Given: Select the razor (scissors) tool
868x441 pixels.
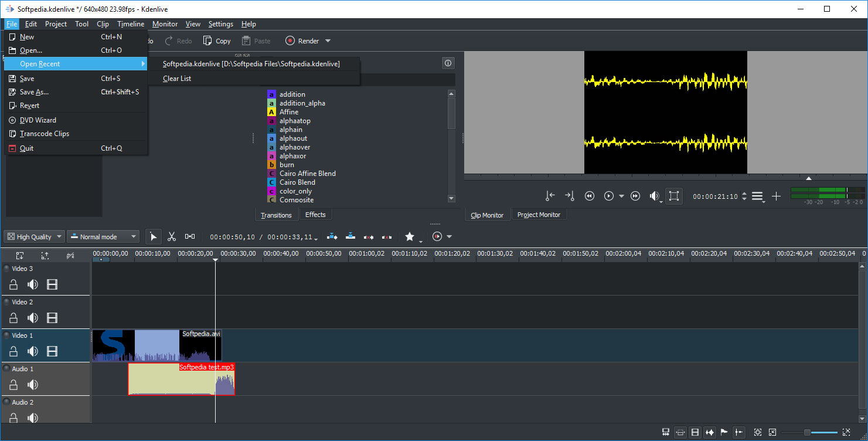Looking at the screenshot, I should [x=172, y=236].
